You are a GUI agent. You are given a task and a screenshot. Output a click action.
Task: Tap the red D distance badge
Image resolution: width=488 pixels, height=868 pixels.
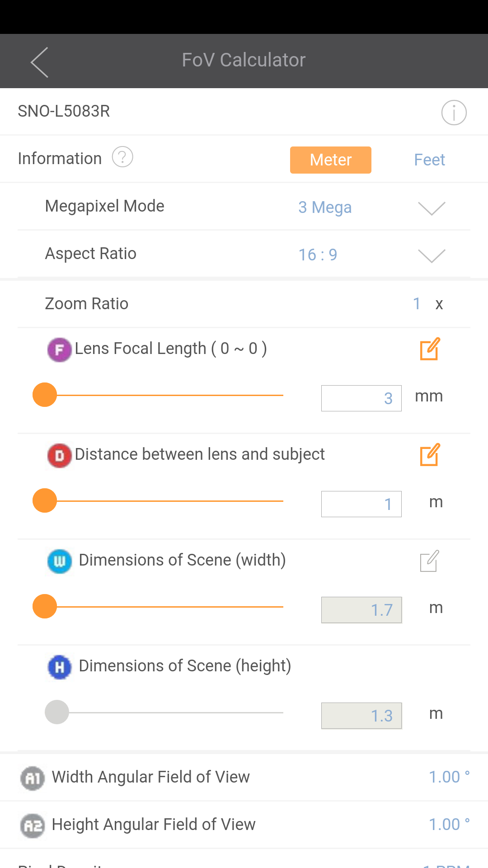tap(60, 456)
